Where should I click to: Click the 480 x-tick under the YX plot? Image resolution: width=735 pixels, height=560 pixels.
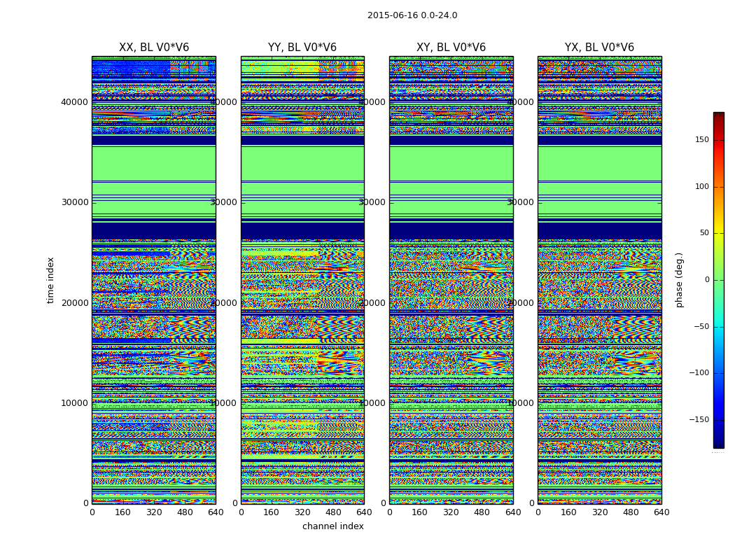(x=631, y=512)
